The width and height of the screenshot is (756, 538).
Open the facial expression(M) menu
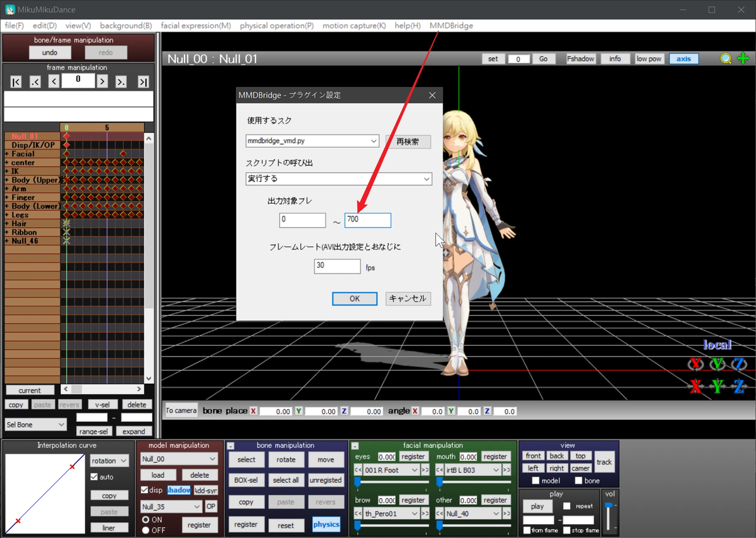tap(196, 25)
